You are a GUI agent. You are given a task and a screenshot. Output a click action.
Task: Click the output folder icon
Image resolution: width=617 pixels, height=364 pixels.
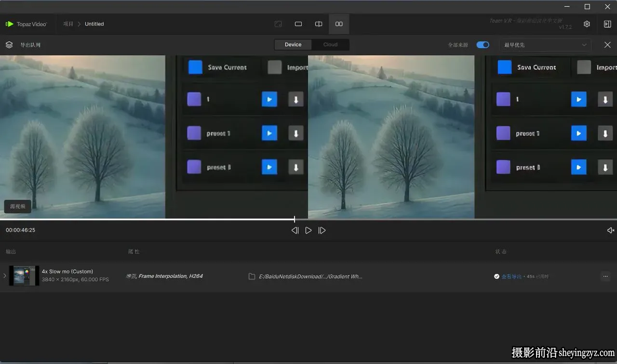(252, 276)
